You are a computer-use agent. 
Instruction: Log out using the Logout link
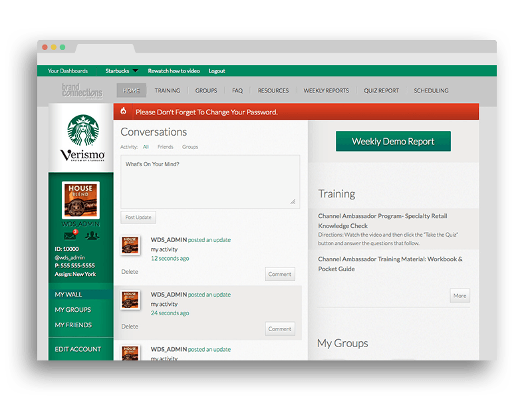click(217, 71)
